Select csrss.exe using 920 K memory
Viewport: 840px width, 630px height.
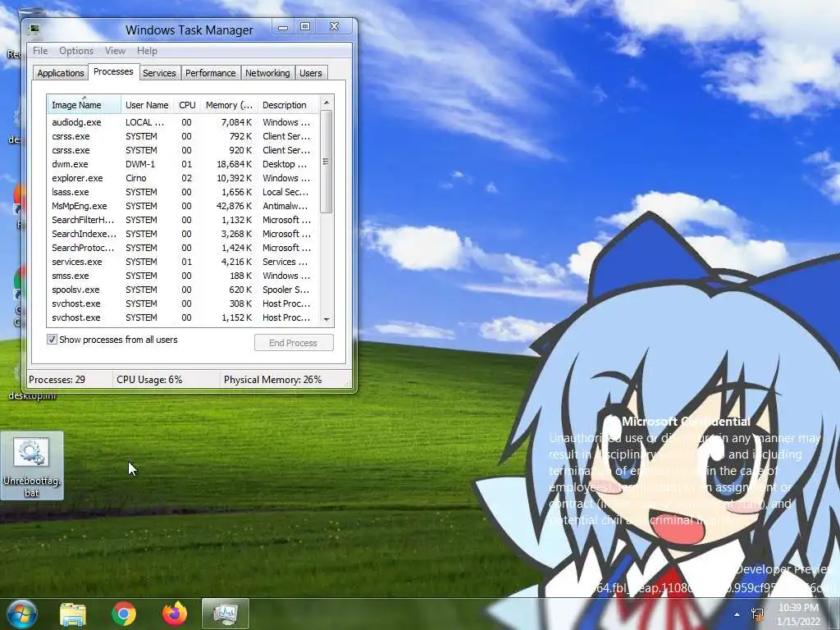(183, 150)
